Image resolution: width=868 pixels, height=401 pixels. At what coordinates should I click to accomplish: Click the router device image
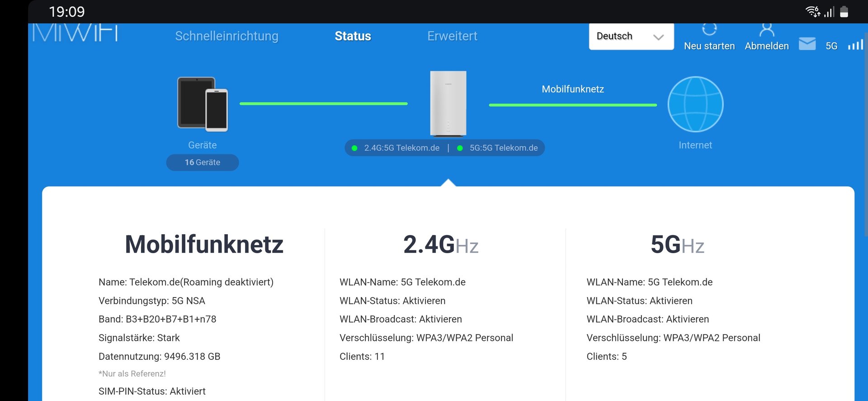448,104
